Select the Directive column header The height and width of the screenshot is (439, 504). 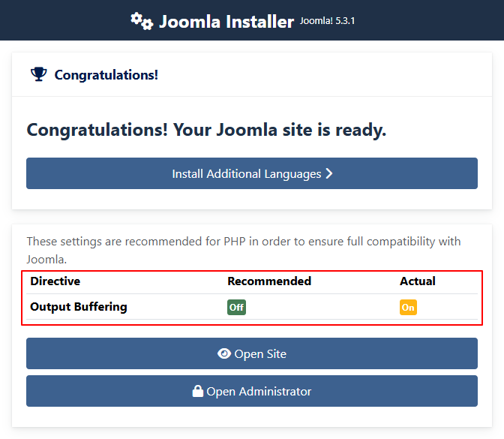pyautogui.click(x=55, y=281)
